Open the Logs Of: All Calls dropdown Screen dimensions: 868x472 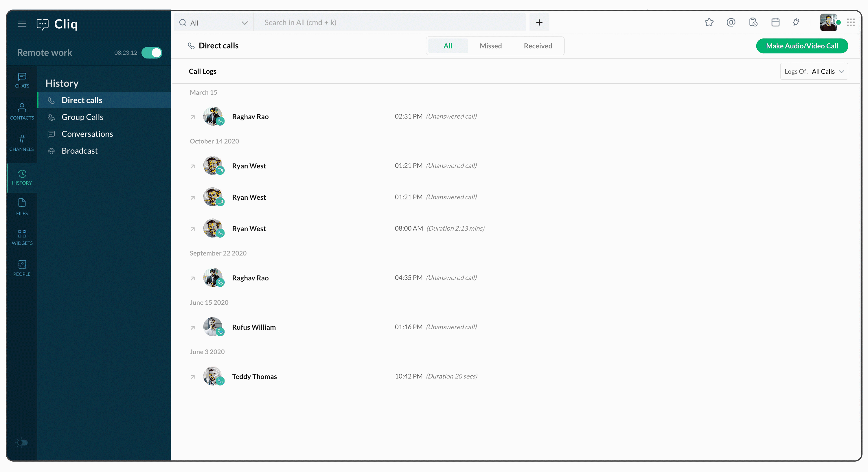click(814, 71)
